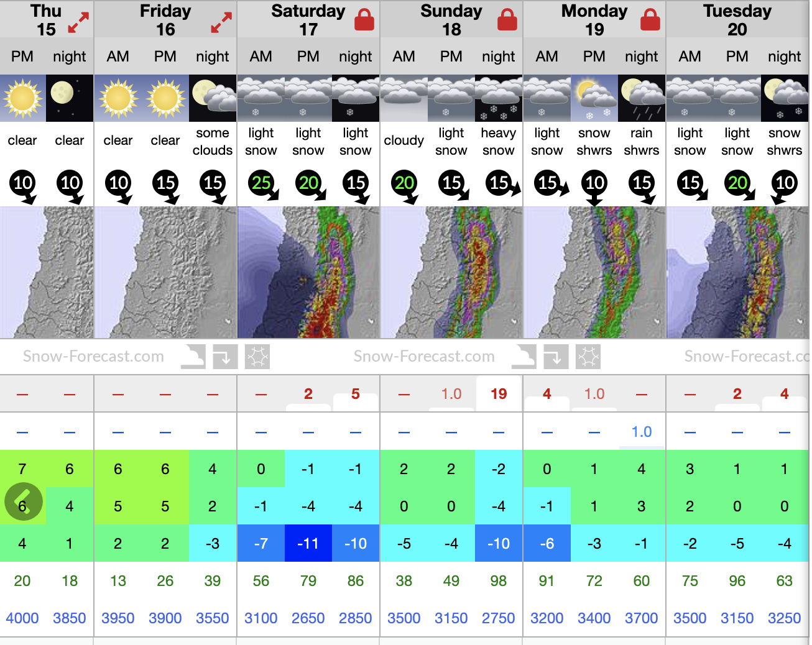
Task: Expand Thursday 15 hourly forecast arrows
Action: [x=78, y=22]
